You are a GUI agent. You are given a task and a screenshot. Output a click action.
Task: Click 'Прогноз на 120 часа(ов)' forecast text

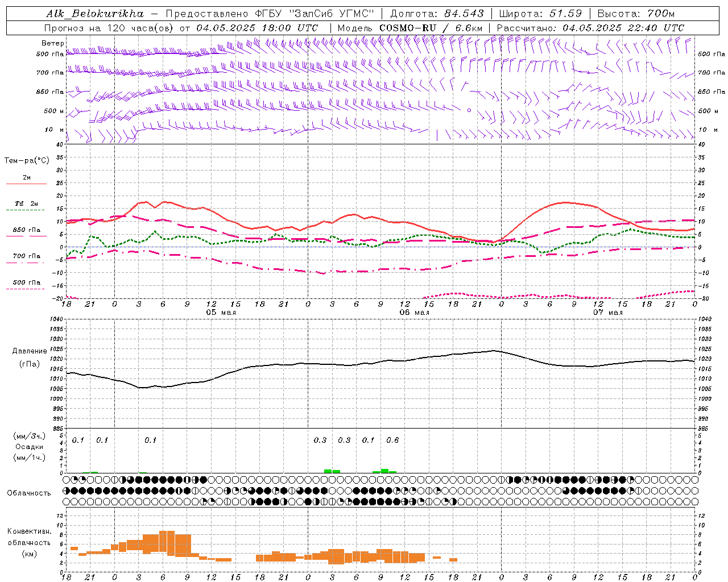coord(109,28)
